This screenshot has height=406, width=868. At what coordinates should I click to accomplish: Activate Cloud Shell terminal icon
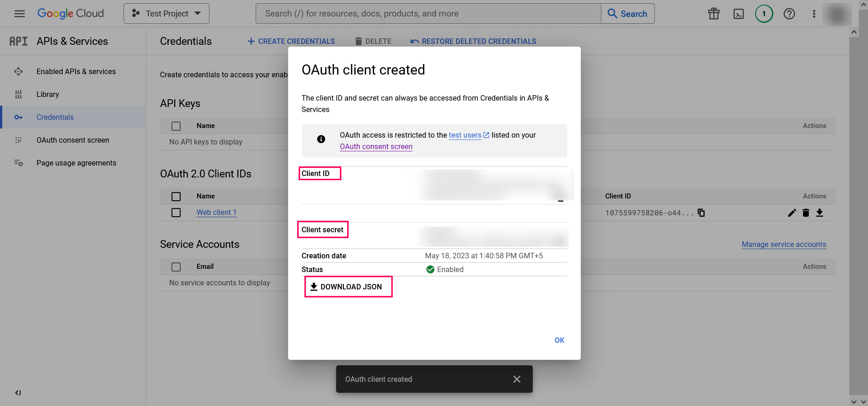click(x=738, y=14)
